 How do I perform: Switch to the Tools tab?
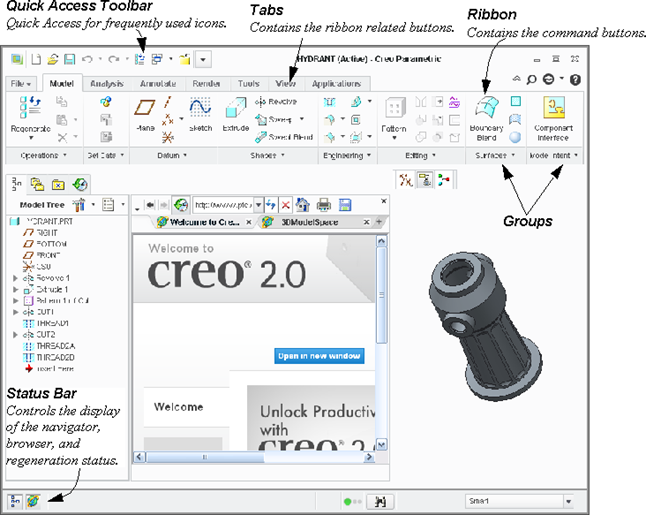(x=248, y=84)
